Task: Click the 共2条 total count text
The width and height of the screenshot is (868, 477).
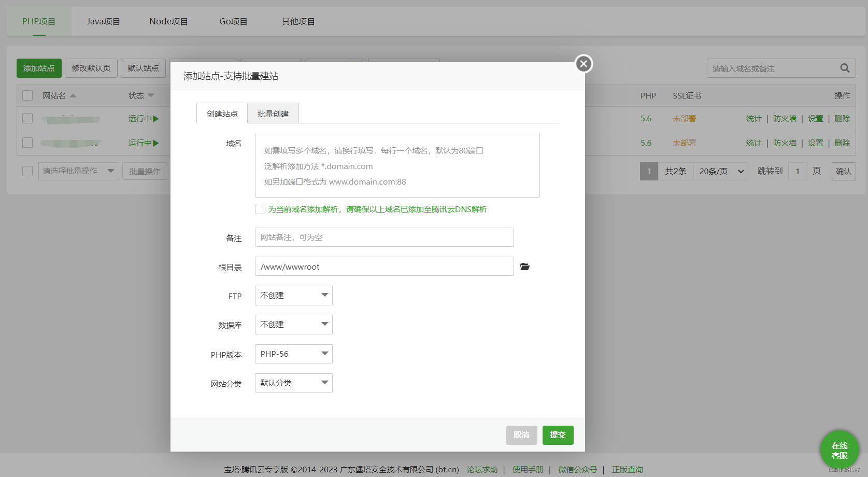Action: click(x=676, y=171)
